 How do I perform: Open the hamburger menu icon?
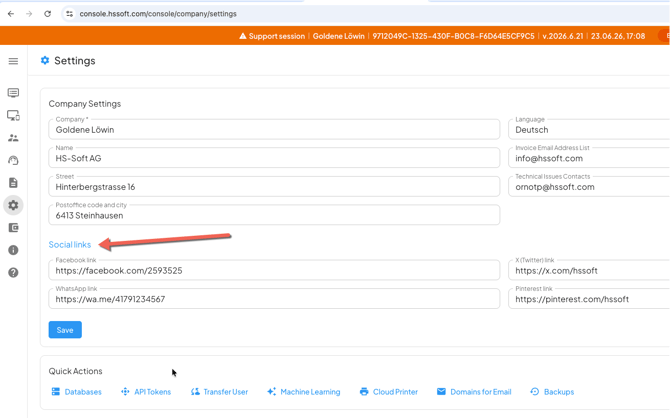pyautogui.click(x=13, y=61)
